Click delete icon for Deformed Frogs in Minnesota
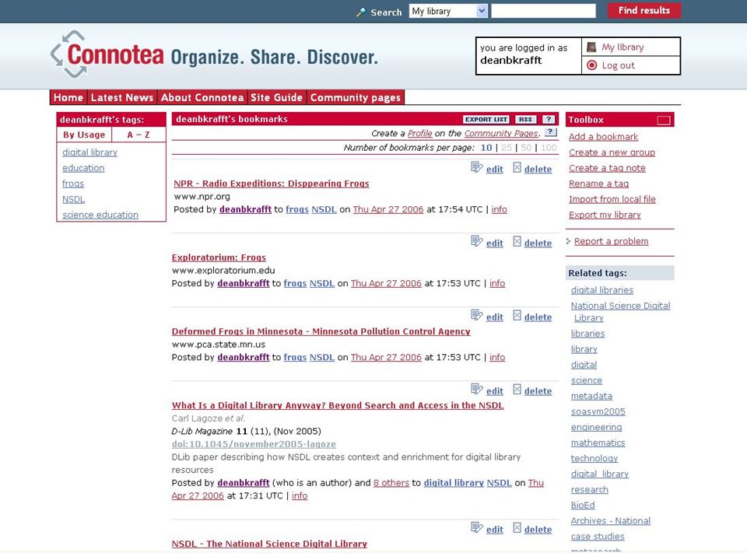Screen dimensions: 747x560 pyautogui.click(x=517, y=315)
